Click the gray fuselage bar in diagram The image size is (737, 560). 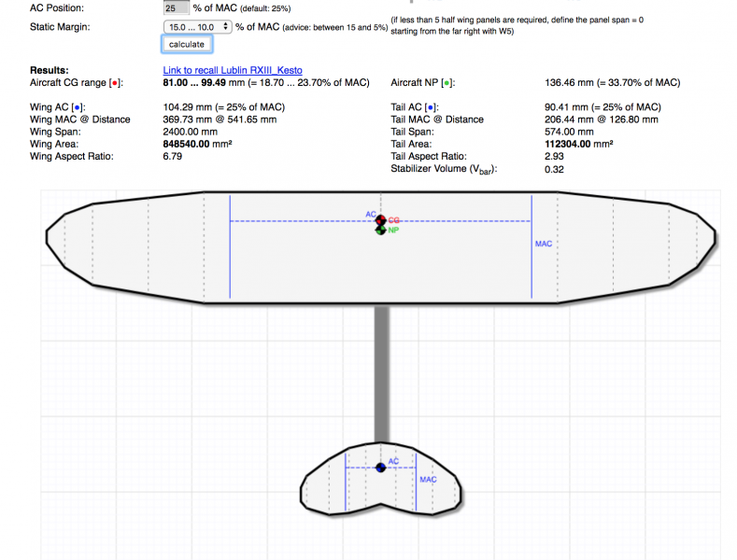pos(381,373)
